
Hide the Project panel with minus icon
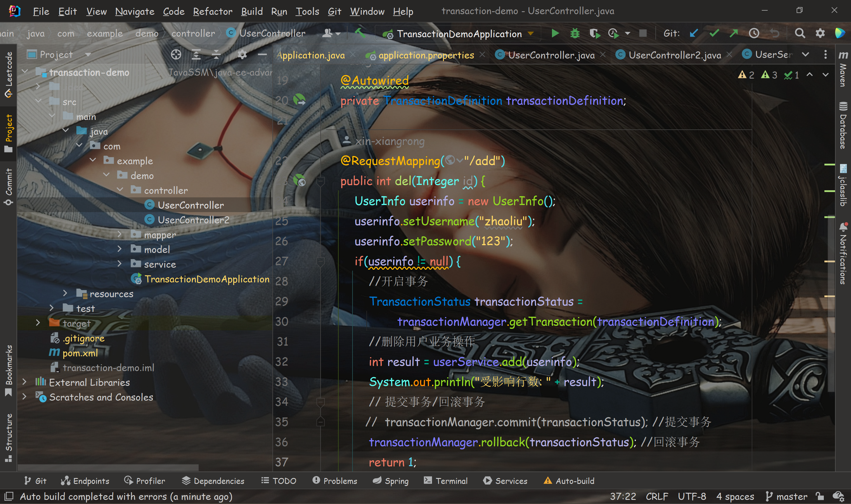tap(262, 55)
